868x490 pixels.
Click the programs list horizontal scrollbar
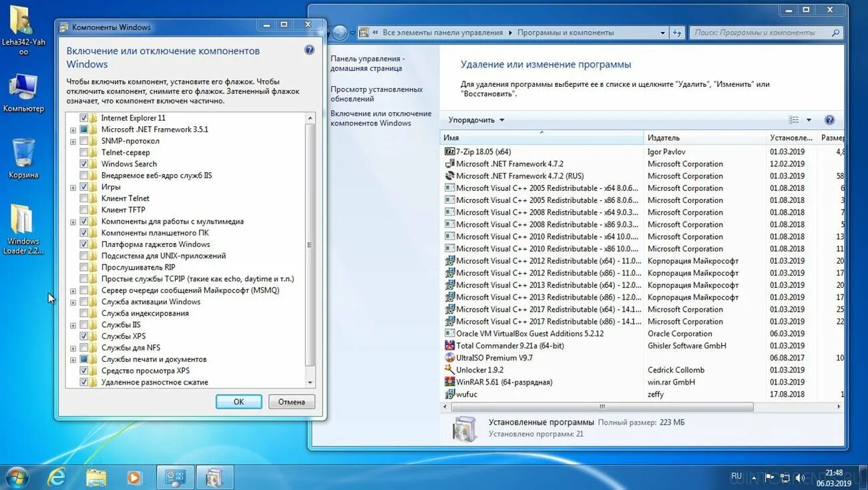click(x=602, y=407)
